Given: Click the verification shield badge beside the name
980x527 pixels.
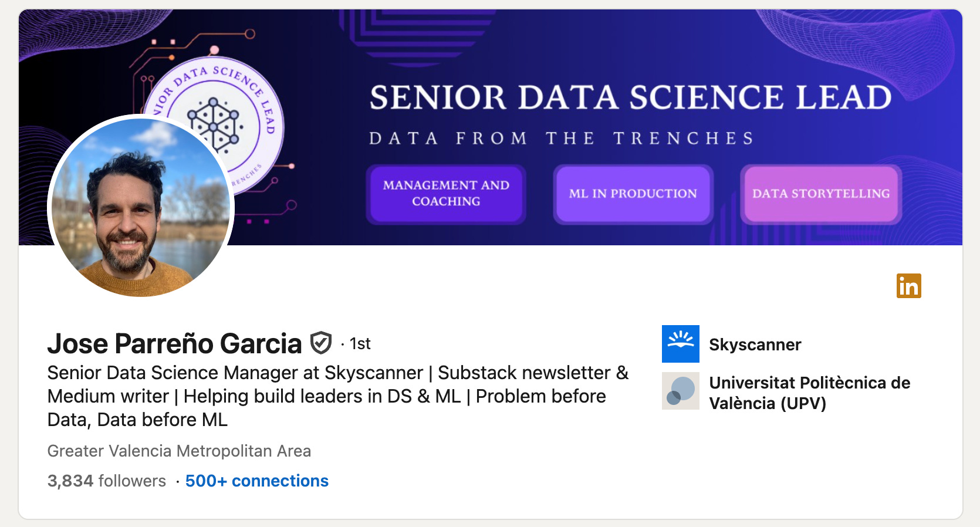Looking at the screenshot, I should point(321,343).
